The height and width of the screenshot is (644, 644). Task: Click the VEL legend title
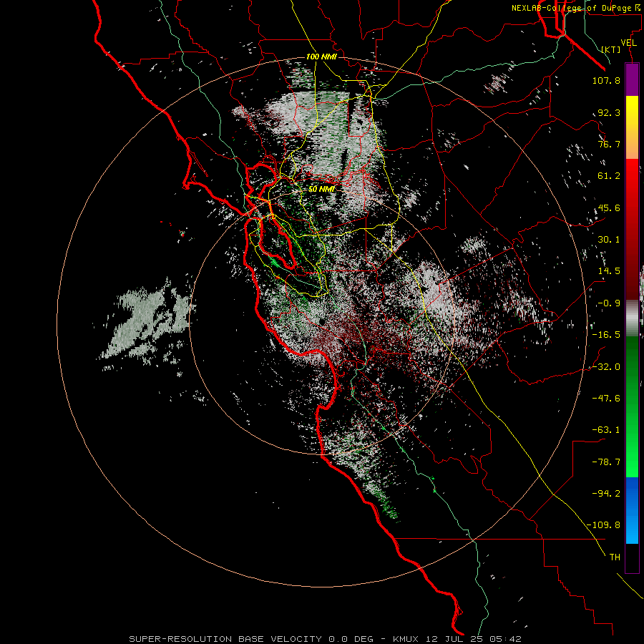coord(629,42)
